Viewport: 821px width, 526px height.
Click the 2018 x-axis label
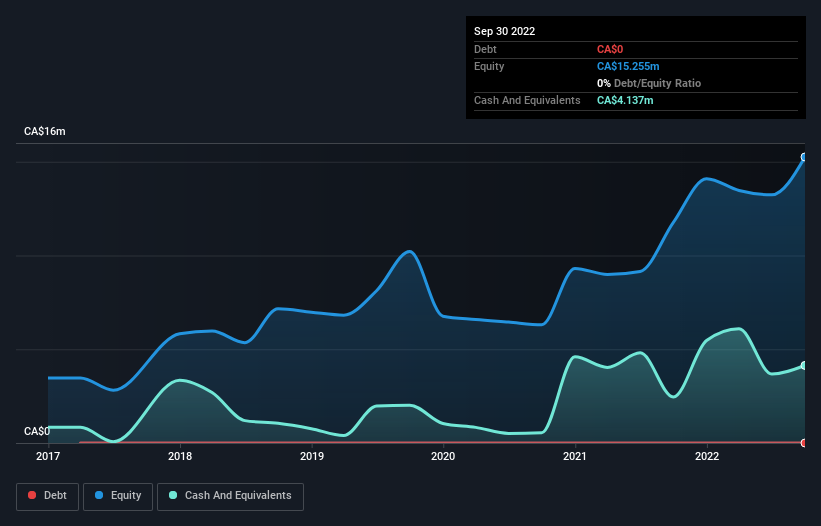(180, 456)
